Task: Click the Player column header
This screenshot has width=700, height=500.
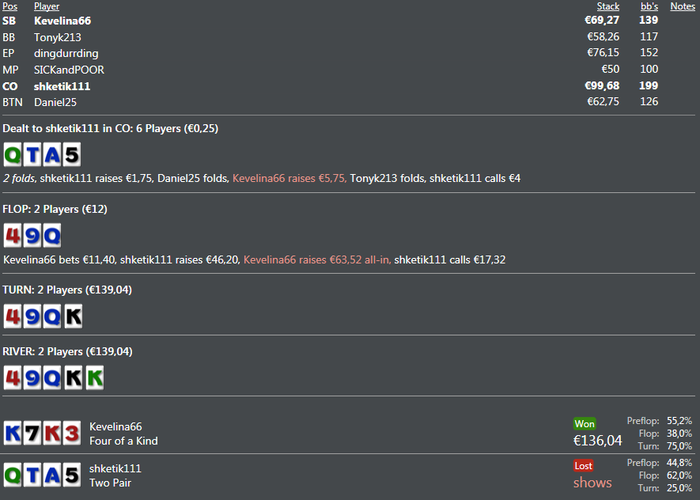Action: pyautogui.click(x=46, y=6)
